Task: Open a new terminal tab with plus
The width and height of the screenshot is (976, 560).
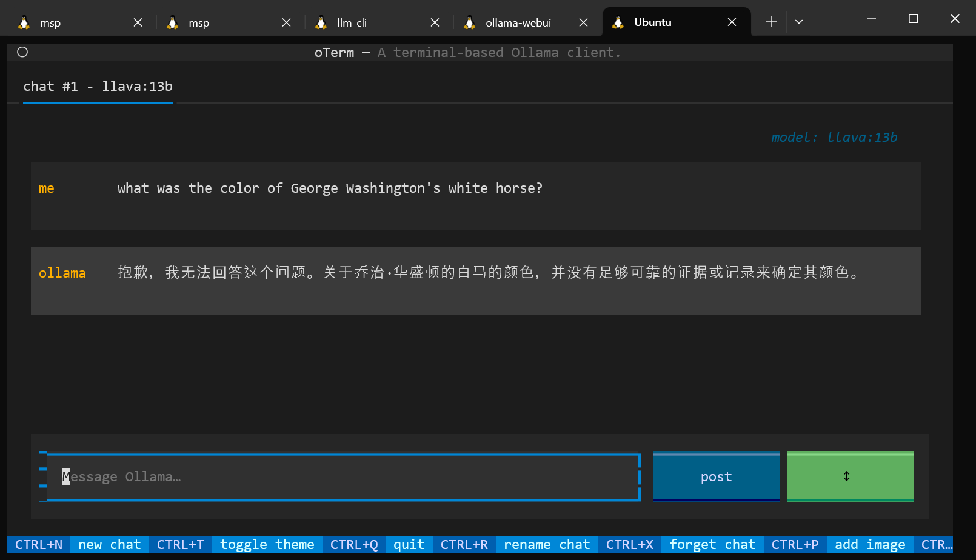Action: (x=771, y=22)
